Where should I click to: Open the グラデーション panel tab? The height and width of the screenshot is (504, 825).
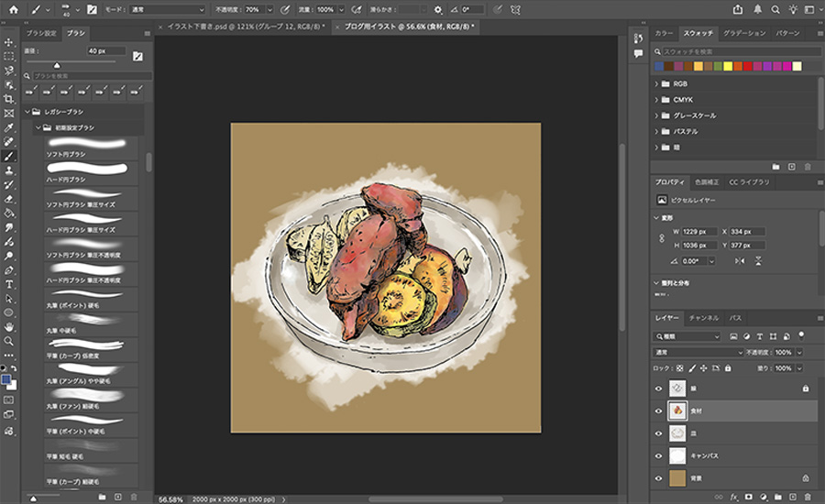point(744,33)
